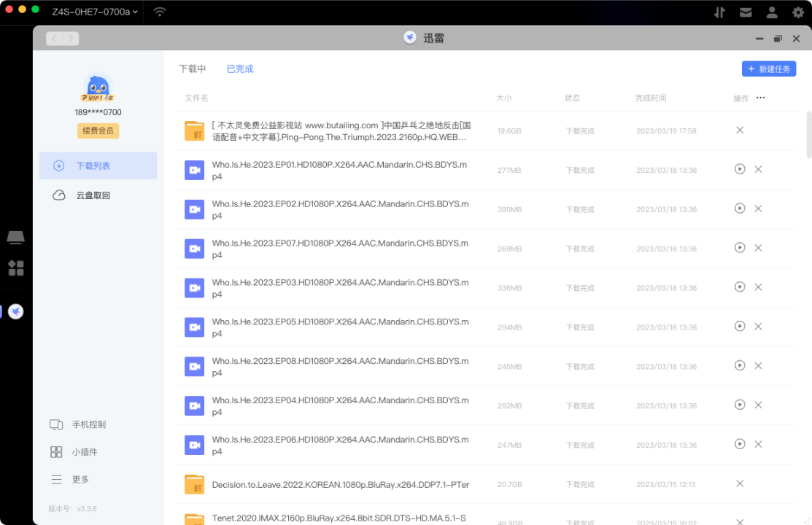Go forward with the right arrow button
Viewport: 812px width, 525px height.
click(71, 39)
